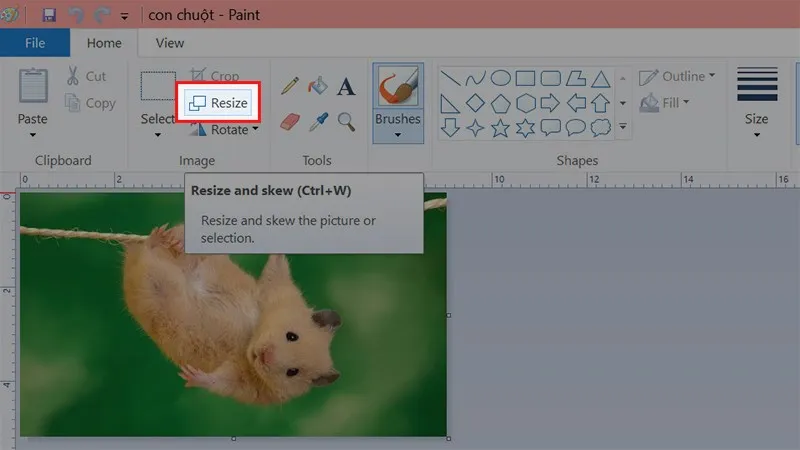Screen dimensions: 800x450
Task: Select the five-point star shape
Action: (500, 127)
